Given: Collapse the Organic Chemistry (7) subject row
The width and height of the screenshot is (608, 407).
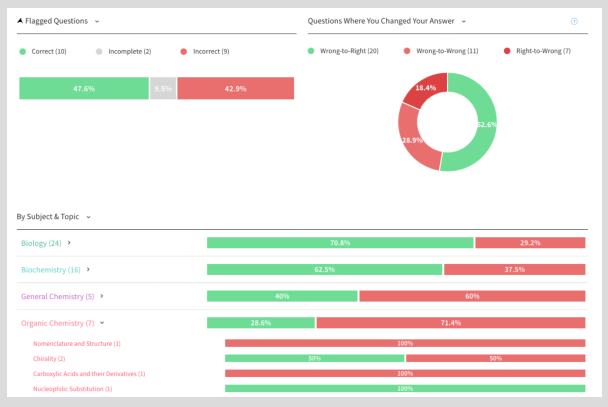Looking at the screenshot, I should pos(102,323).
